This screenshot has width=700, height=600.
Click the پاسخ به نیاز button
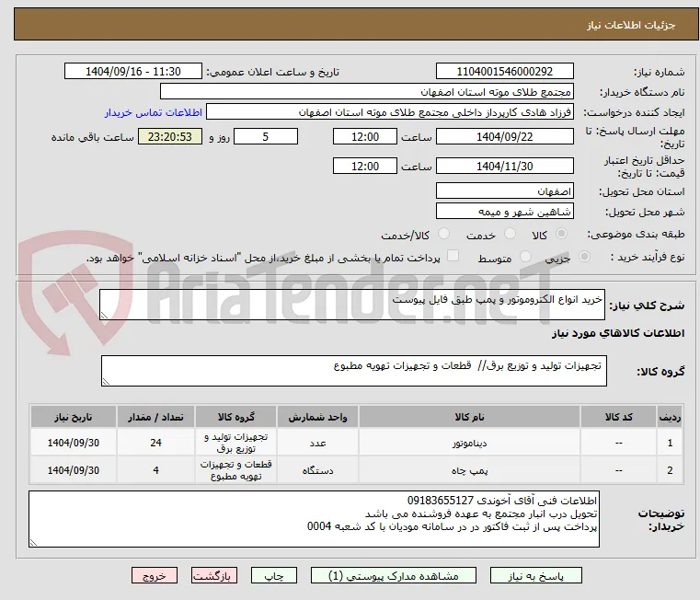535,575
